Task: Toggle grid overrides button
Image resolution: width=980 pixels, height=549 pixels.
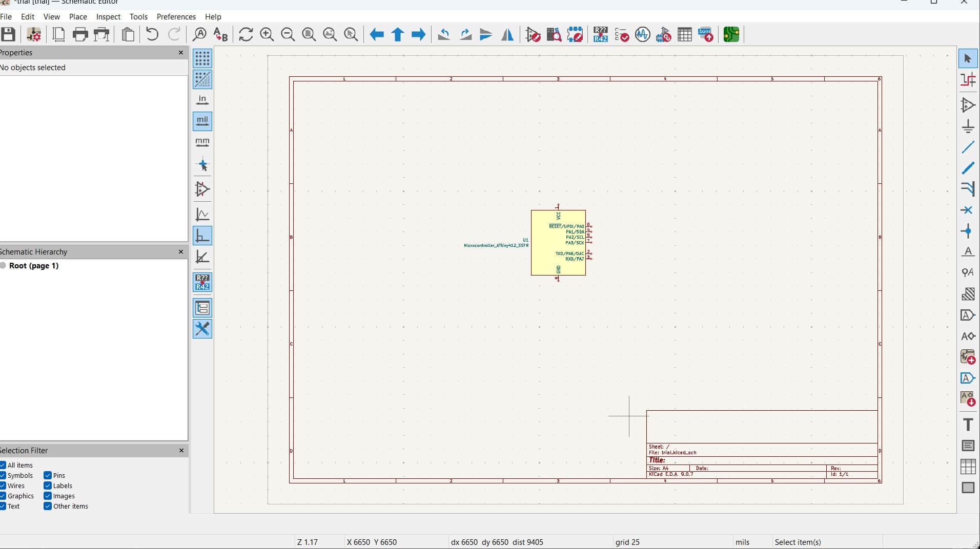Action: coord(202,79)
